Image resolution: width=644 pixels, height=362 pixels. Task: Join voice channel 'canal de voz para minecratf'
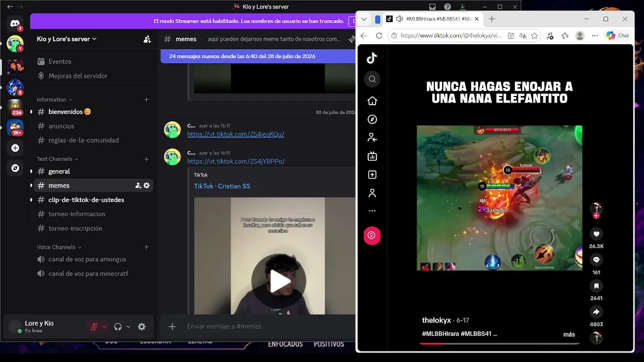point(93,274)
